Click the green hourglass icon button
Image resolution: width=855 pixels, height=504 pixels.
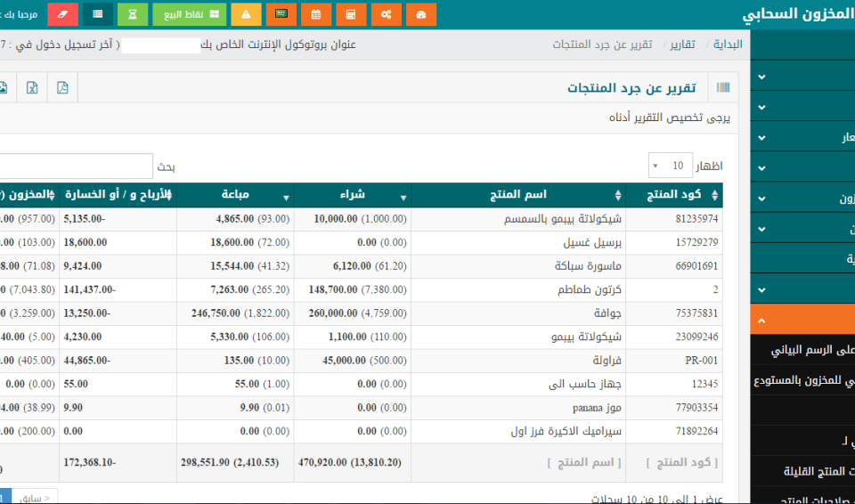(133, 14)
